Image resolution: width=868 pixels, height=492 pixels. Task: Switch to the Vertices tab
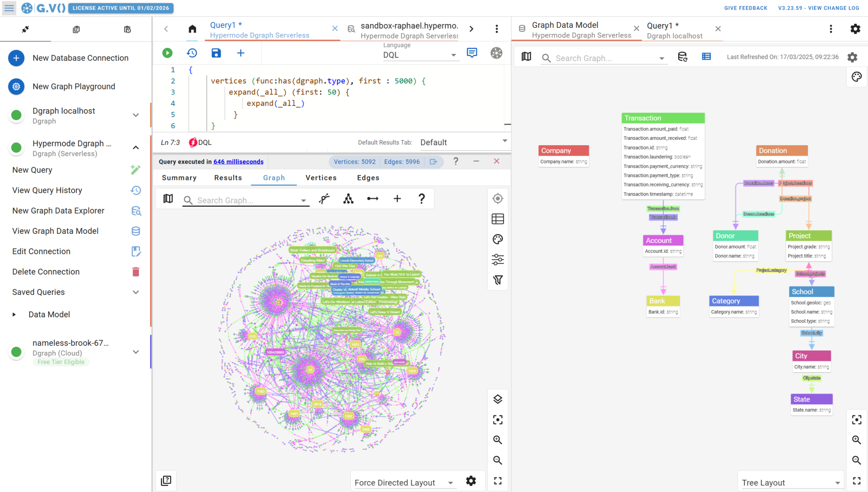click(x=321, y=177)
